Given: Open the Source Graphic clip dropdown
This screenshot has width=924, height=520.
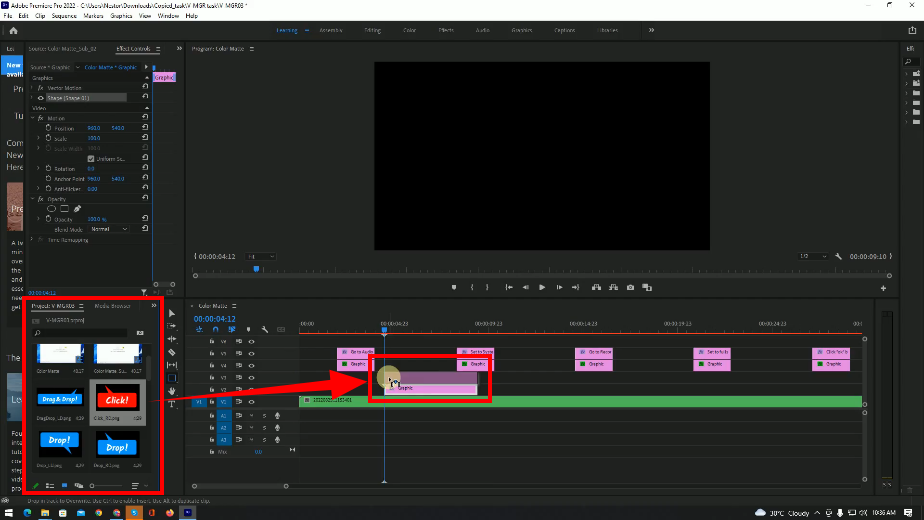Looking at the screenshot, I should 77,67.
